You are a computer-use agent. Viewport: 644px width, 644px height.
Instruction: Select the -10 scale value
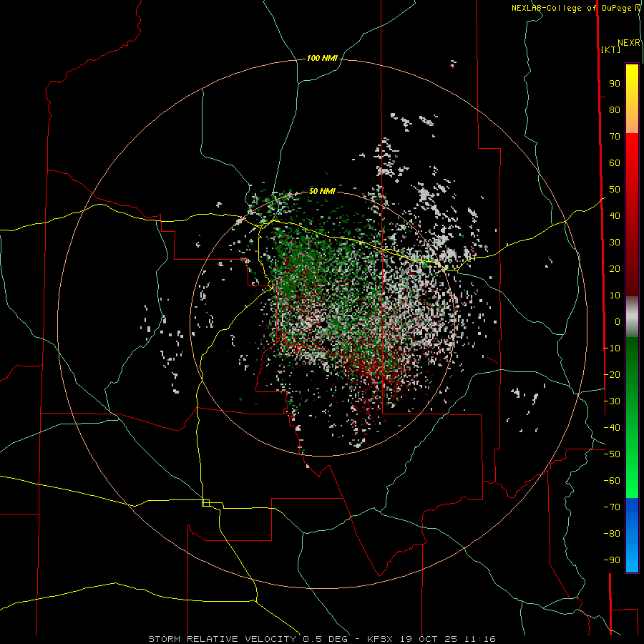point(612,348)
